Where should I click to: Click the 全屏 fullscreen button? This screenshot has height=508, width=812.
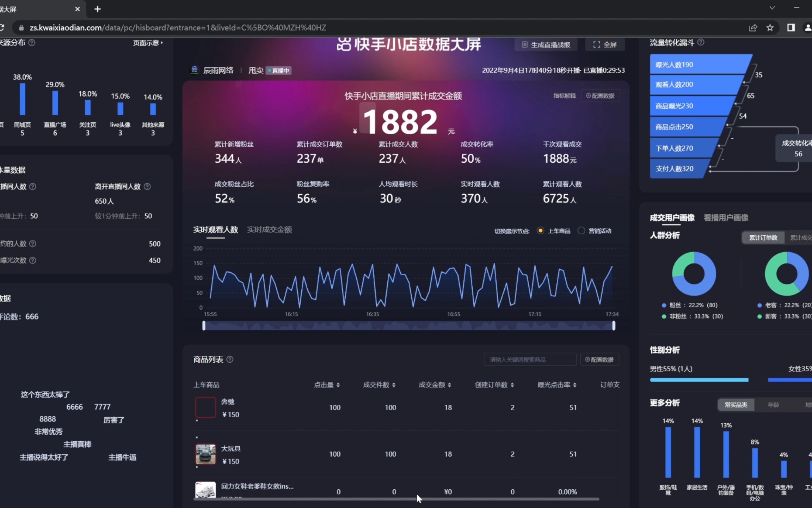pos(605,45)
